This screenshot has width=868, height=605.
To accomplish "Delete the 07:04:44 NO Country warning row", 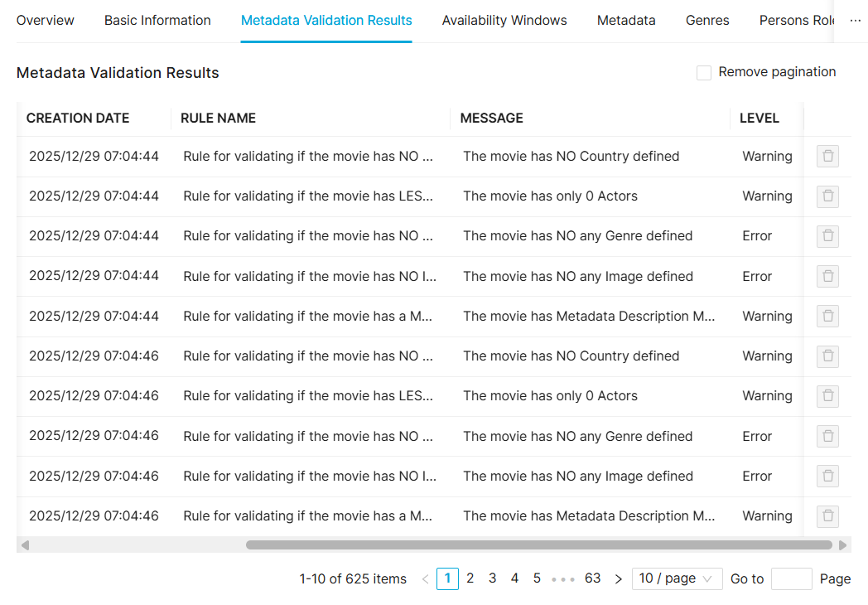I will pyautogui.click(x=827, y=157).
